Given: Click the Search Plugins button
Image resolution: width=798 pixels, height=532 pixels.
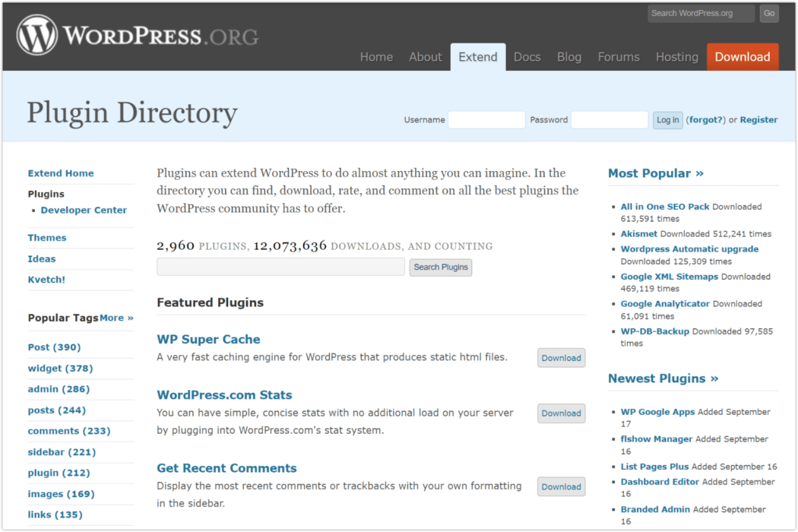Looking at the screenshot, I should coord(441,268).
